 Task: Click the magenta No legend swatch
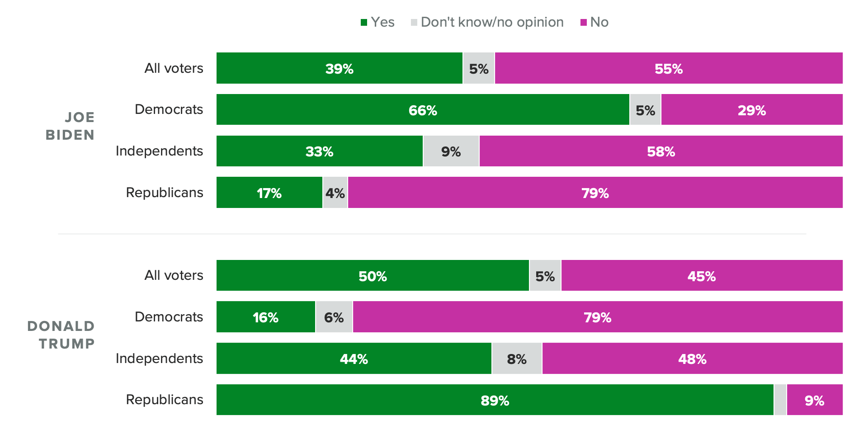pos(584,23)
